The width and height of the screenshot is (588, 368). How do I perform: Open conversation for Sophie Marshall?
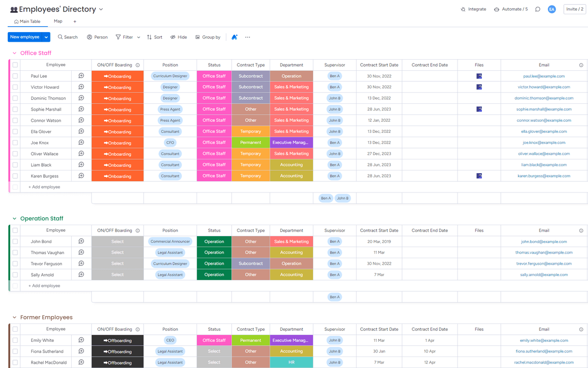click(81, 109)
